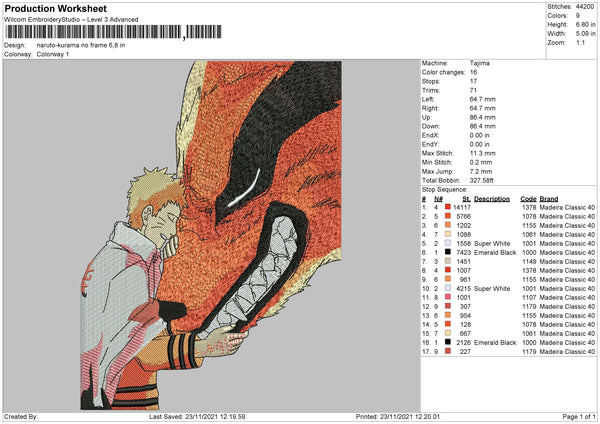Click the swatch for stop 12 (307 stitches)
Screen dimensions: 600x424
447,306
